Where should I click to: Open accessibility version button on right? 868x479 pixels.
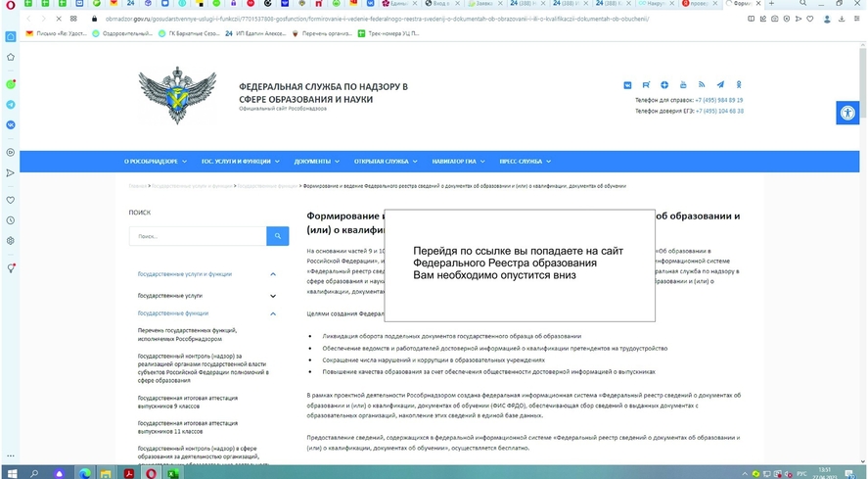coord(847,113)
